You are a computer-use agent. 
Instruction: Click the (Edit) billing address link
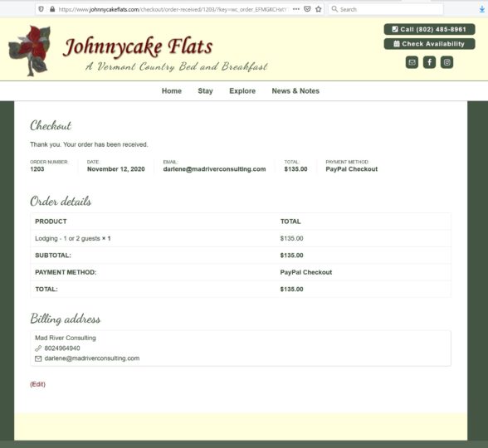click(x=37, y=384)
